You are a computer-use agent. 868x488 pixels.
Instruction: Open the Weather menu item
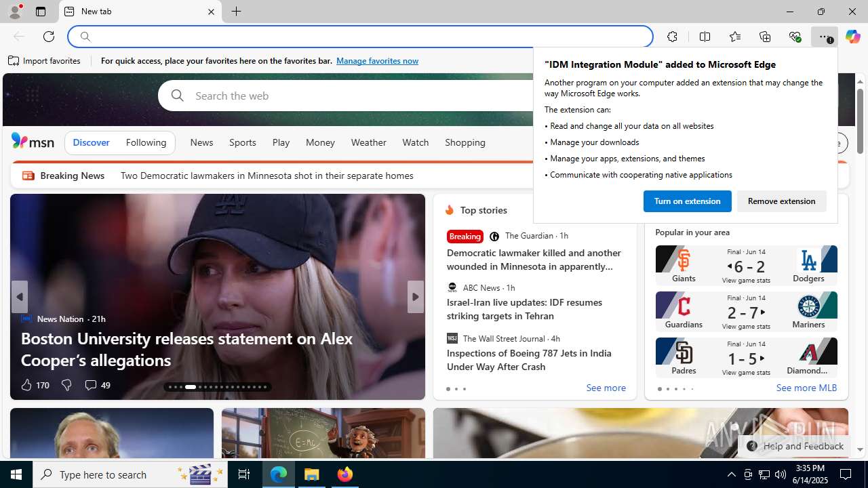[368, 142]
